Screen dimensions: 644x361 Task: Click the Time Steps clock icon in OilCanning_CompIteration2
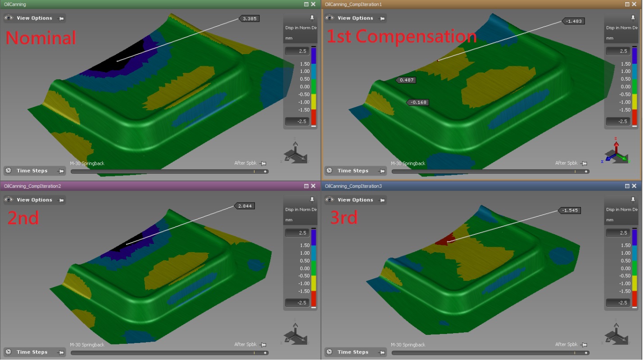pyautogui.click(x=9, y=352)
